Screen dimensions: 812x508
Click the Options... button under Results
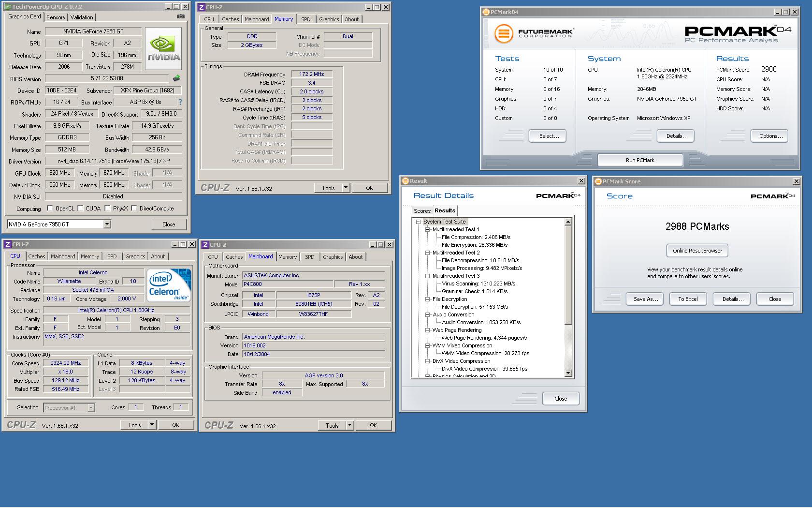[x=770, y=136]
